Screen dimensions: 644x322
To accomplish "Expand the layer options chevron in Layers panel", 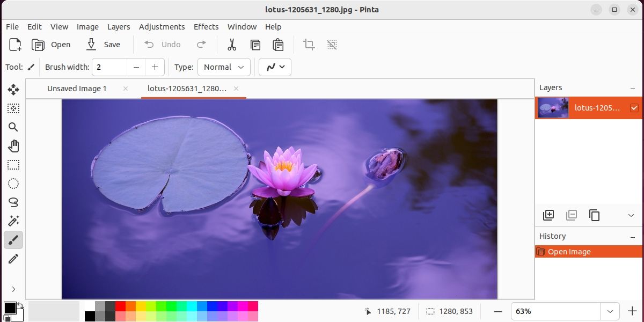I will point(631,215).
